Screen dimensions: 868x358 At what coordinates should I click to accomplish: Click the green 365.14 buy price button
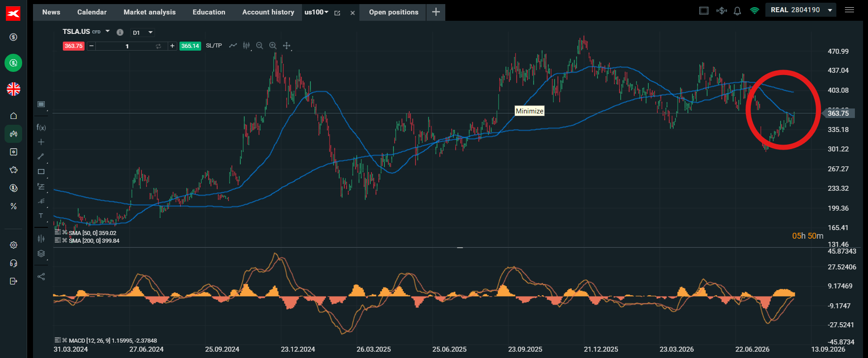coord(190,46)
